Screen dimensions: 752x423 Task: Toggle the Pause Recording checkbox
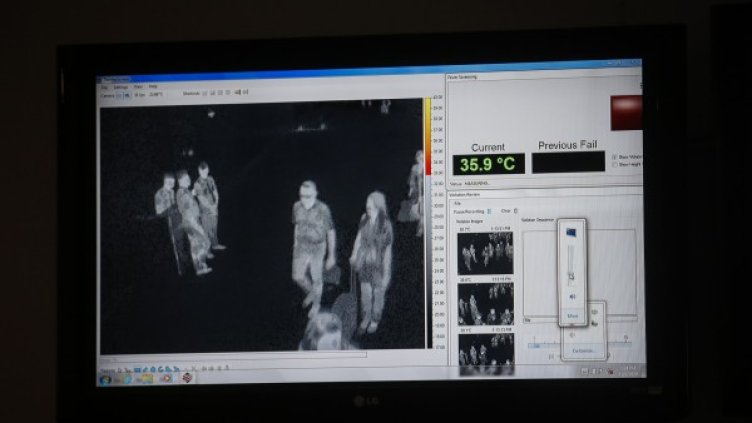click(x=489, y=211)
